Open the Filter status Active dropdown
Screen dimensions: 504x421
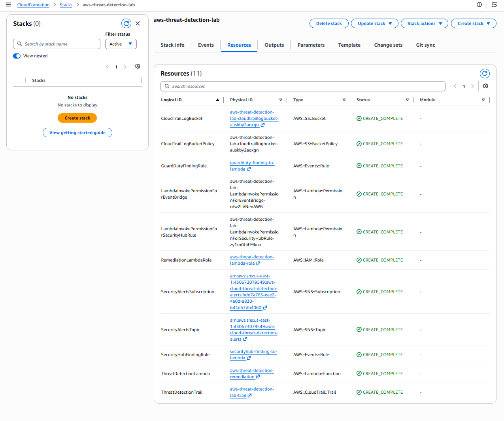pos(121,44)
